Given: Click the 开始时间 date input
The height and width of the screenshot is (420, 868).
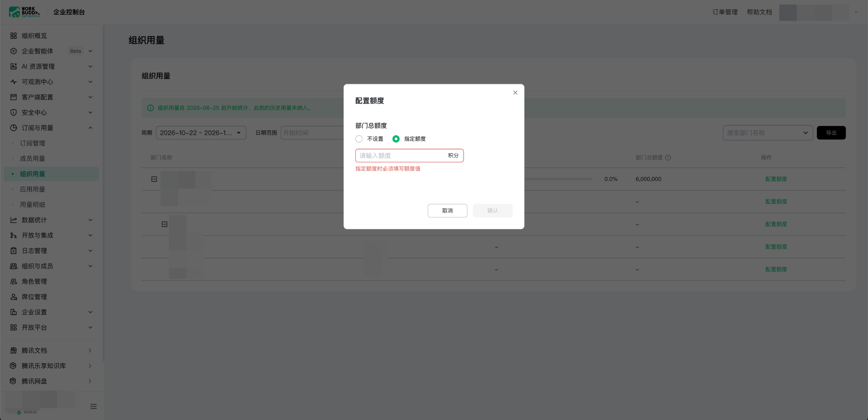Looking at the screenshot, I should [x=312, y=133].
